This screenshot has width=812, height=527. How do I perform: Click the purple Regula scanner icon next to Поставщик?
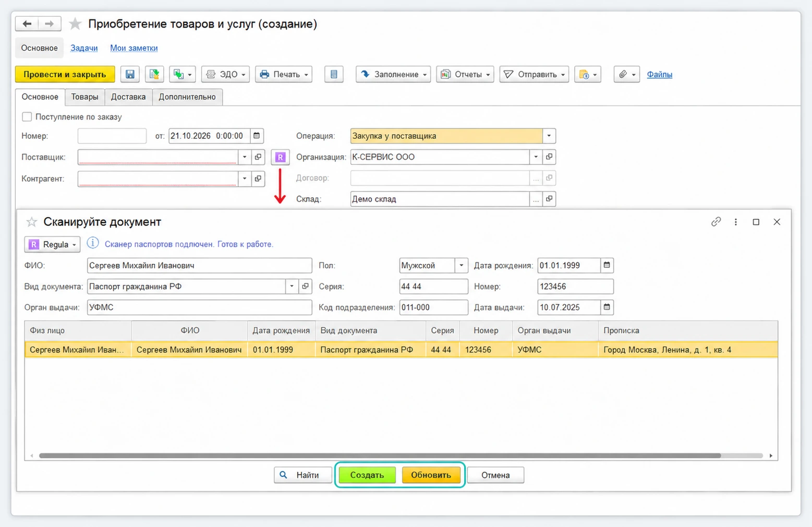(x=280, y=157)
